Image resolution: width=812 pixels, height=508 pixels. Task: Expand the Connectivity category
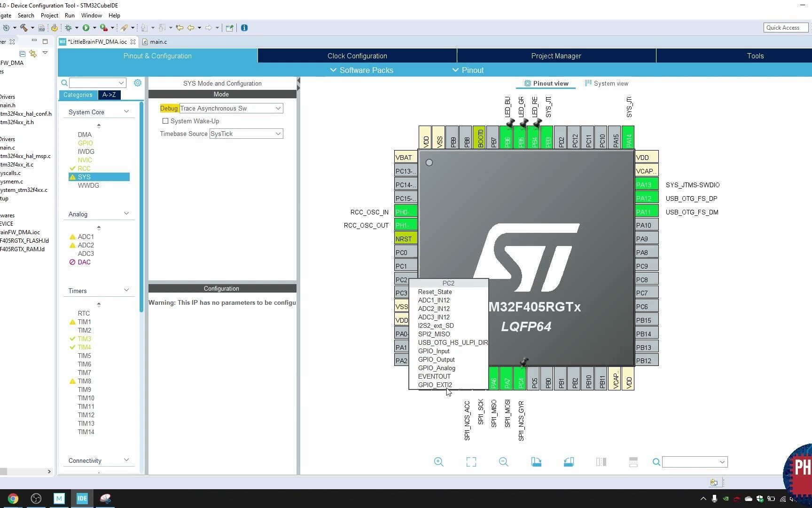point(126,460)
